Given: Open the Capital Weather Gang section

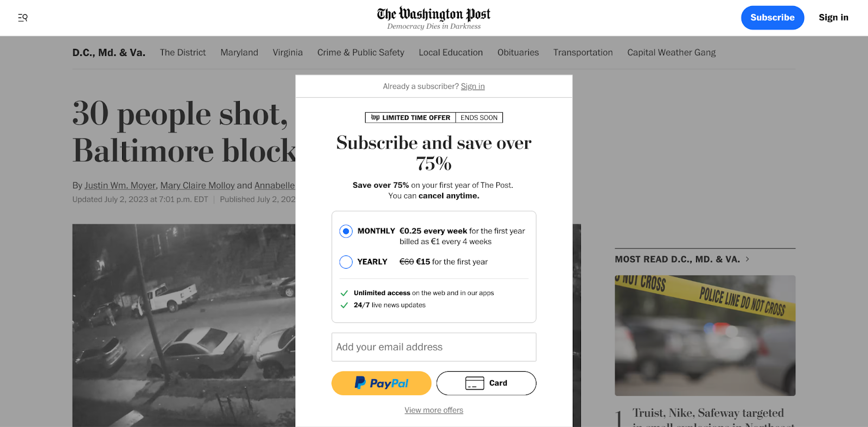Looking at the screenshot, I should [671, 52].
